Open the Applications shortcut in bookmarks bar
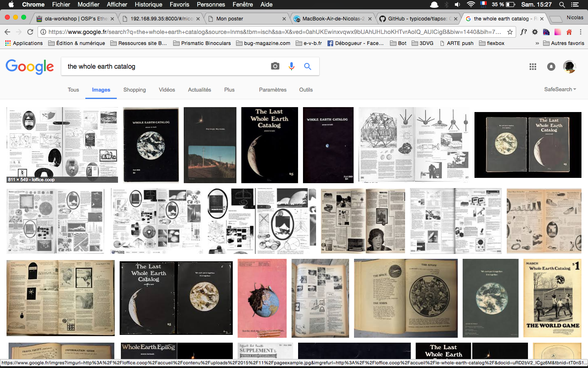The image size is (588, 368). point(24,43)
